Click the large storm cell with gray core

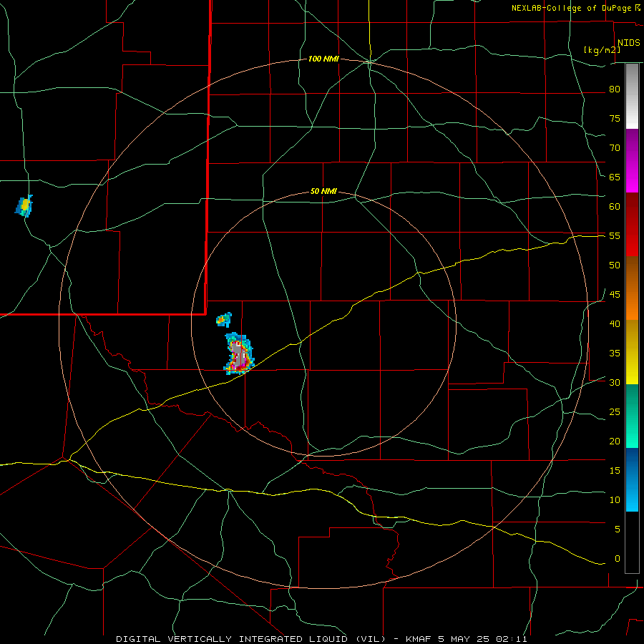click(x=239, y=353)
